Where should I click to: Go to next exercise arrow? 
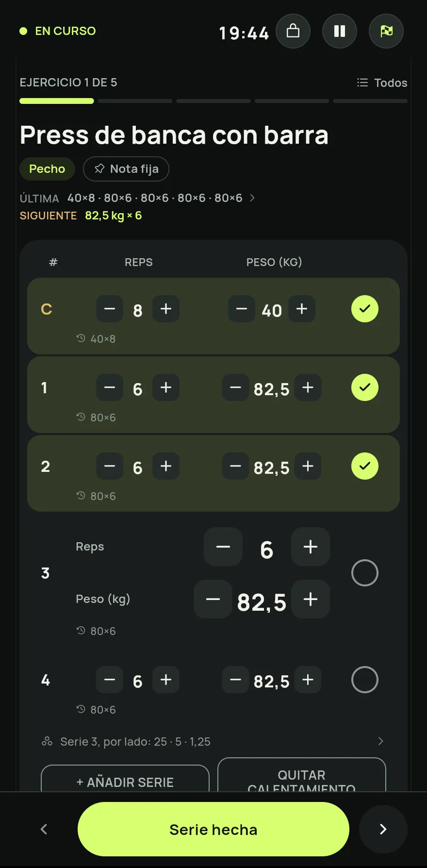click(x=383, y=829)
